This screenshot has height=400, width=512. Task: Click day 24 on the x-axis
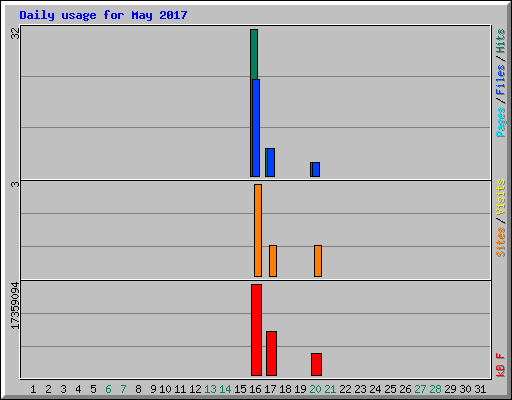(375, 389)
